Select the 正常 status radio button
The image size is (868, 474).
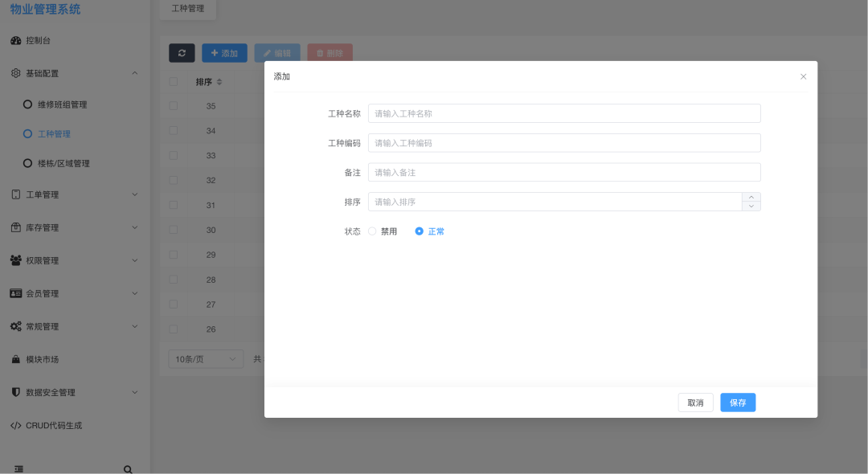tap(419, 231)
